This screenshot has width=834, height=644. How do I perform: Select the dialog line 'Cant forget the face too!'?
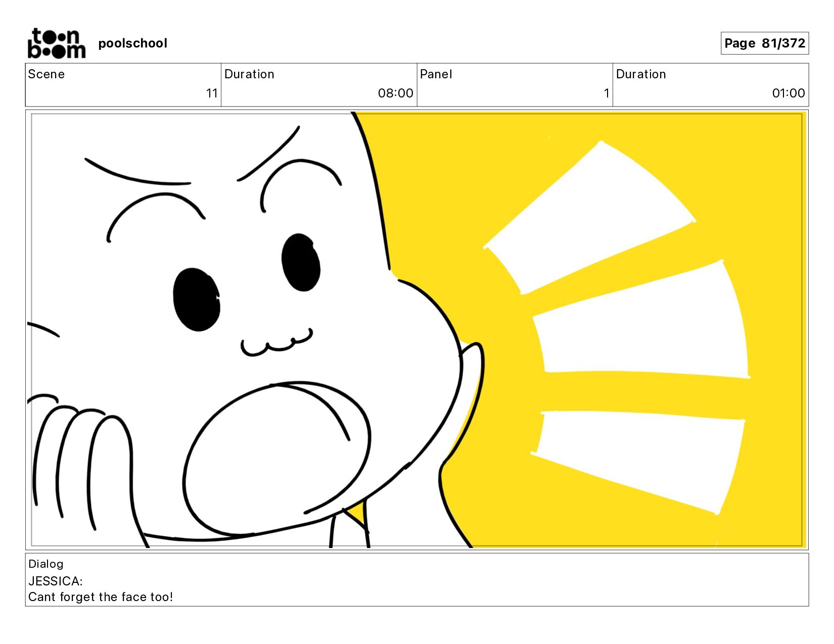coord(101,597)
